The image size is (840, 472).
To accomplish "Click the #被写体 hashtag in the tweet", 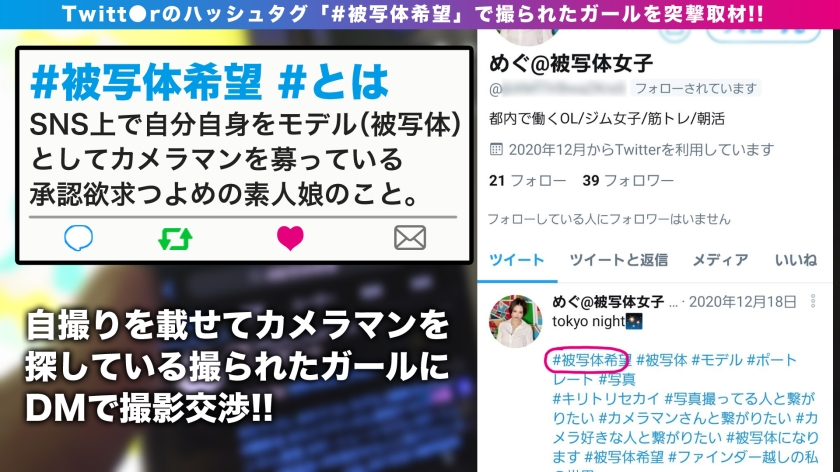I will click(662, 360).
